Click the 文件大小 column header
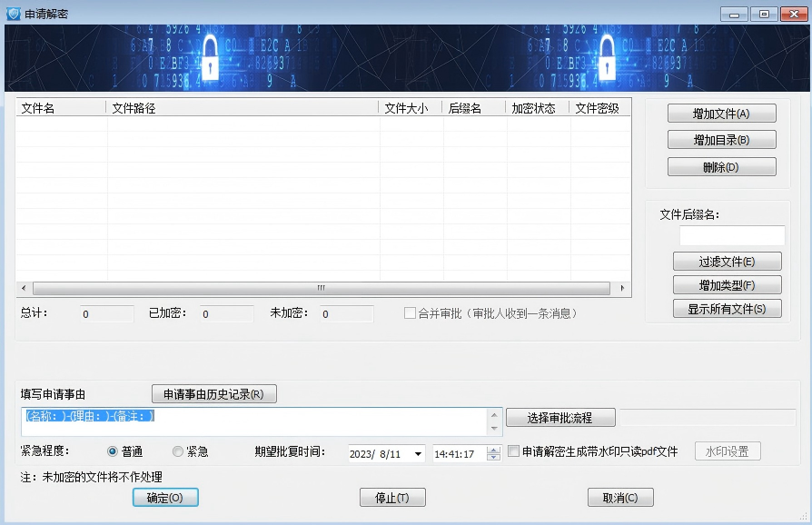Viewport: 812px width, 525px height. click(x=411, y=108)
